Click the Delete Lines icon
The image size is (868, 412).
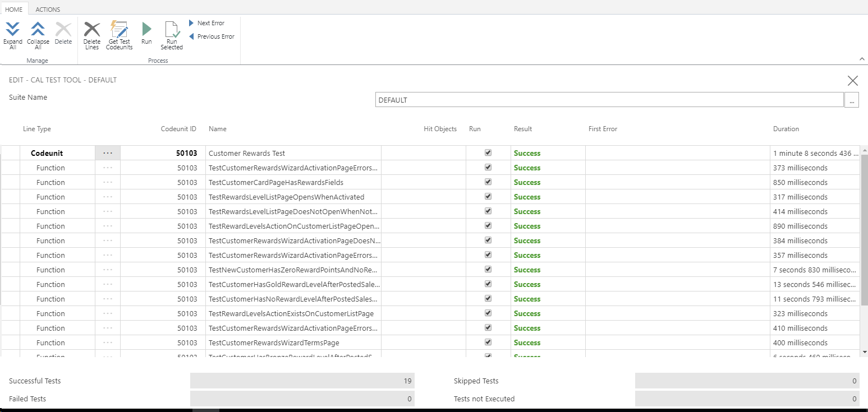(x=92, y=30)
